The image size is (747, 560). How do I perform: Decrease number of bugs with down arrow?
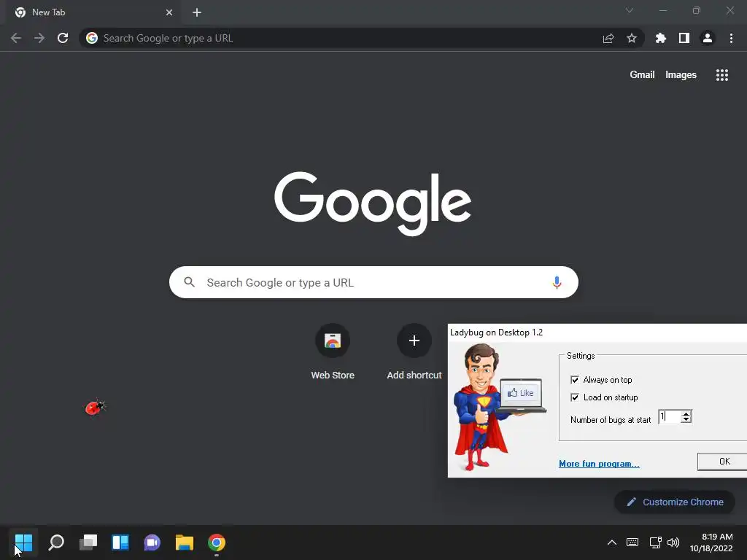coord(686,419)
